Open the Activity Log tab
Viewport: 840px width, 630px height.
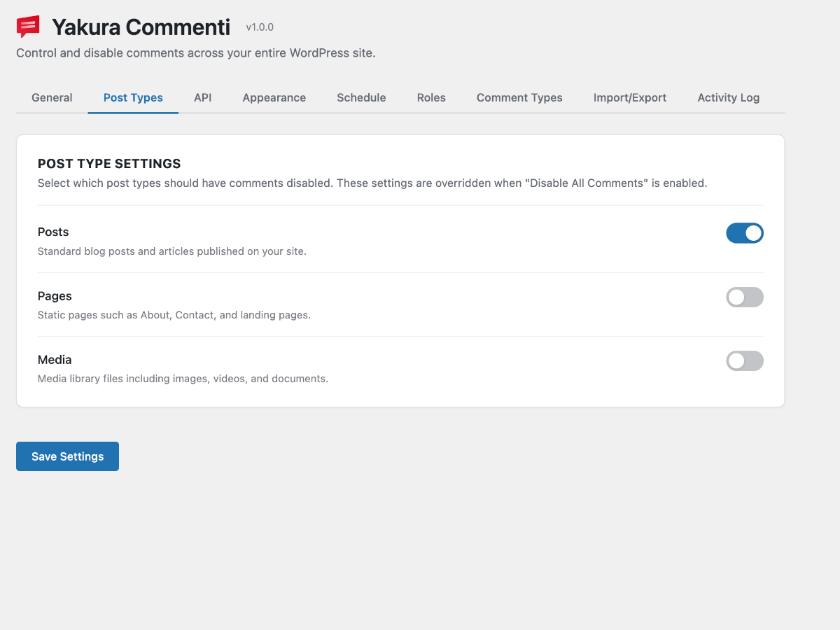click(x=728, y=97)
